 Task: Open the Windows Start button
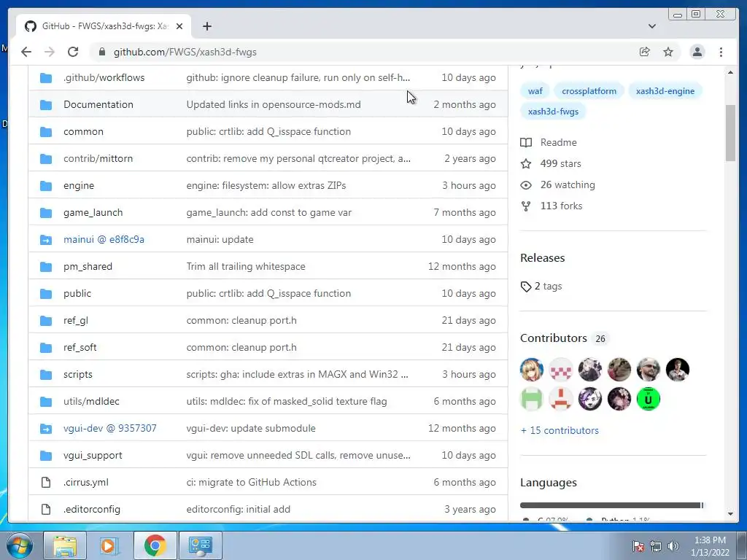click(20, 545)
